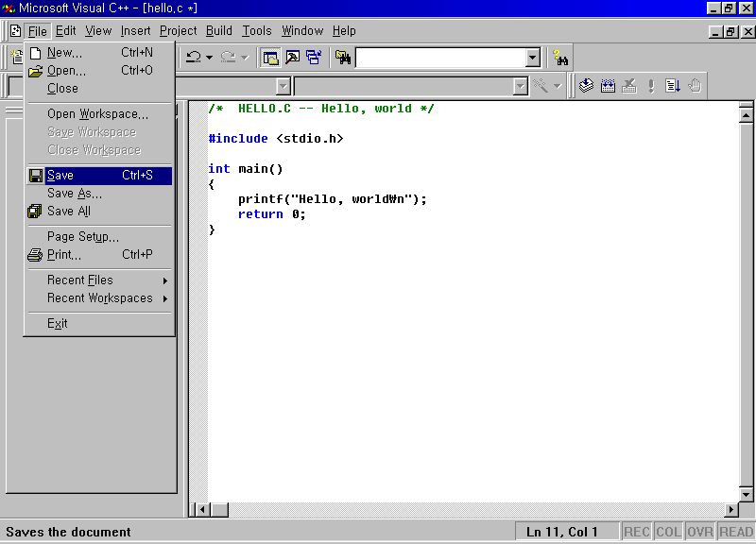This screenshot has width=756, height=544.
Task: Expand the Recent Workspaces submenu
Action: tap(99, 298)
